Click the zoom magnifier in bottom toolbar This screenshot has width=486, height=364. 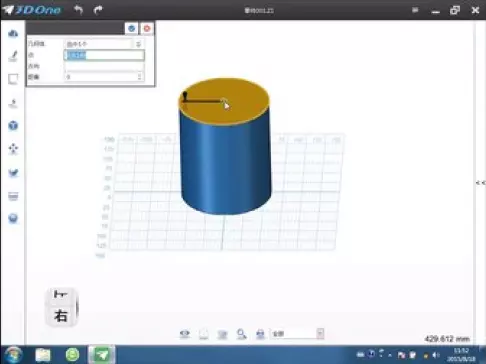tap(241, 334)
